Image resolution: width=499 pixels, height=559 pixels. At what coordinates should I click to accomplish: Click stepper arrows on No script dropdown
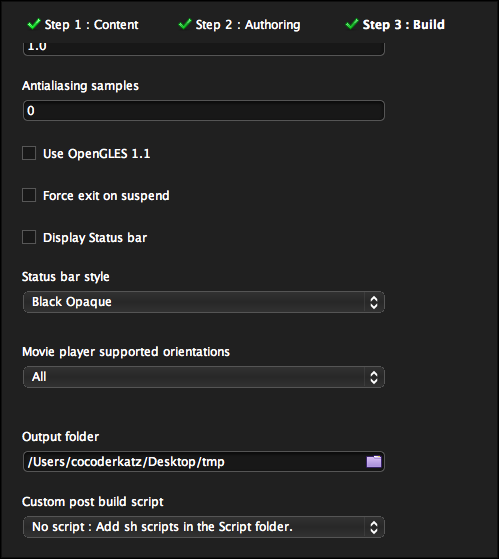[x=374, y=527]
